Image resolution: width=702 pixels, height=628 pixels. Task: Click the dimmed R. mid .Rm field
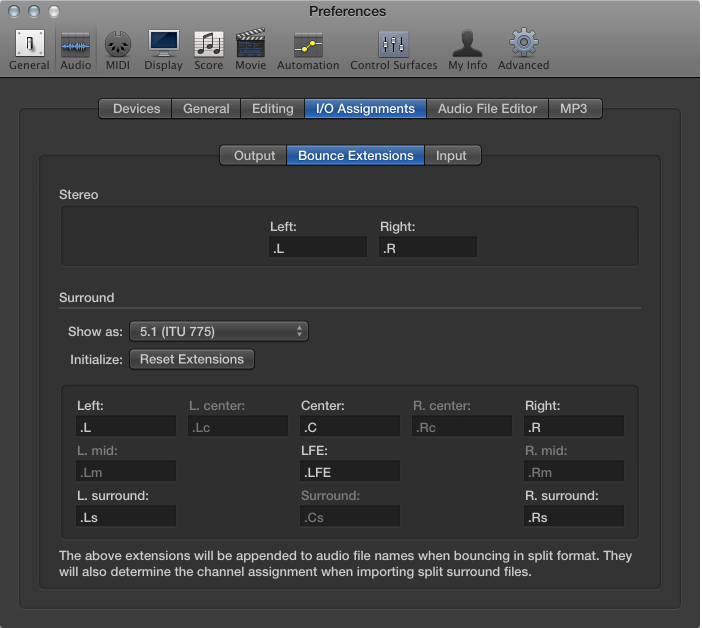574,472
